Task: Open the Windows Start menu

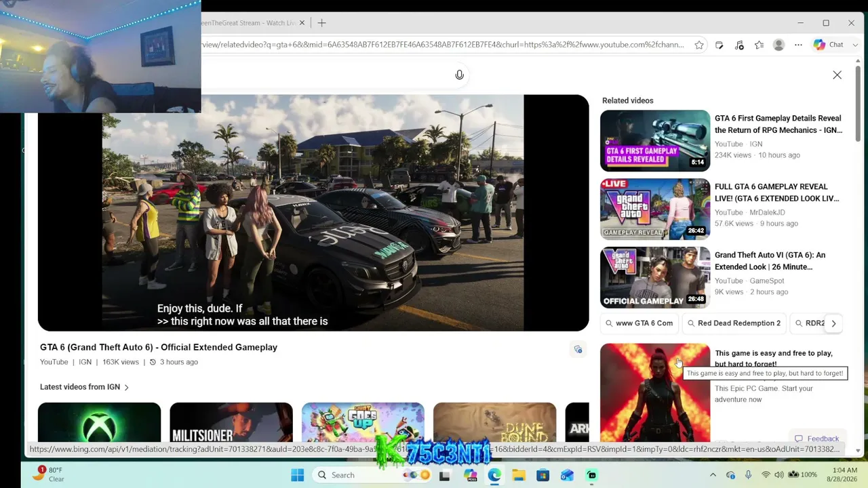Action: click(x=297, y=475)
